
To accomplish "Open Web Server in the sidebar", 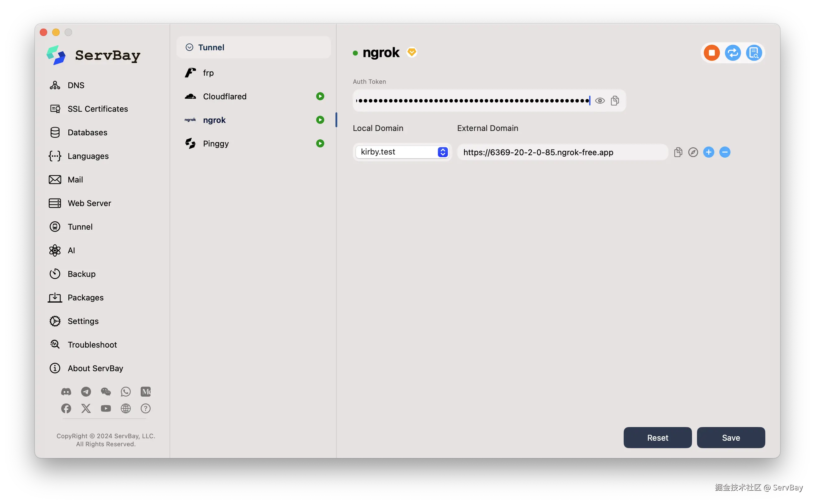I will (x=89, y=203).
